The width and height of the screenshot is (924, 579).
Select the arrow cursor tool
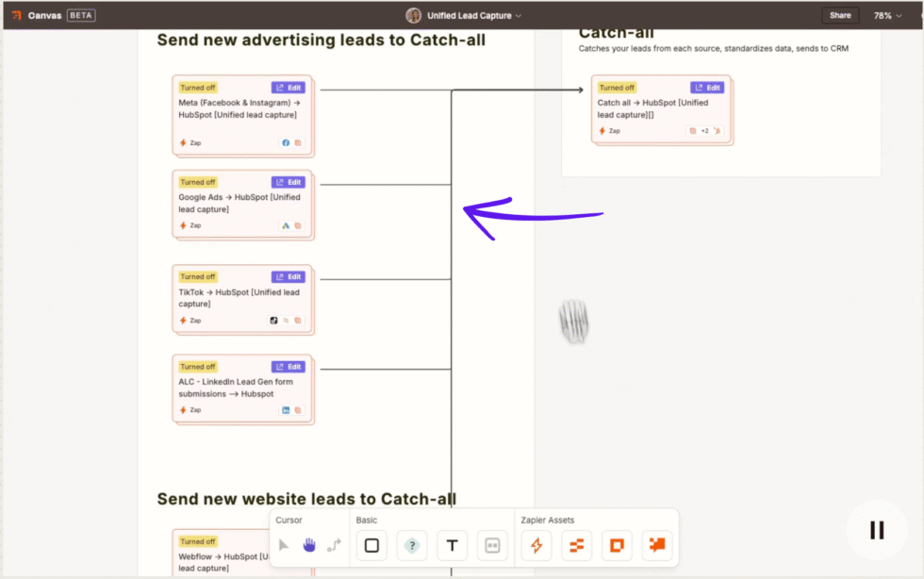point(283,545)
